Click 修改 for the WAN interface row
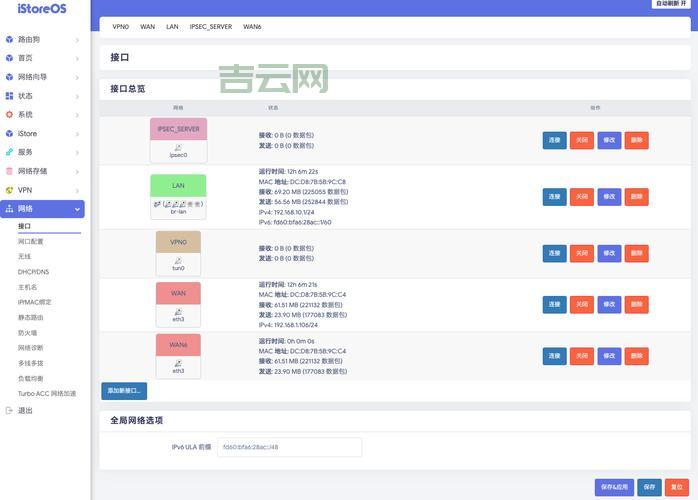Image resolution: width=698 pixels, height=500 pixels. pyautogui.click(x=609, y=305)
